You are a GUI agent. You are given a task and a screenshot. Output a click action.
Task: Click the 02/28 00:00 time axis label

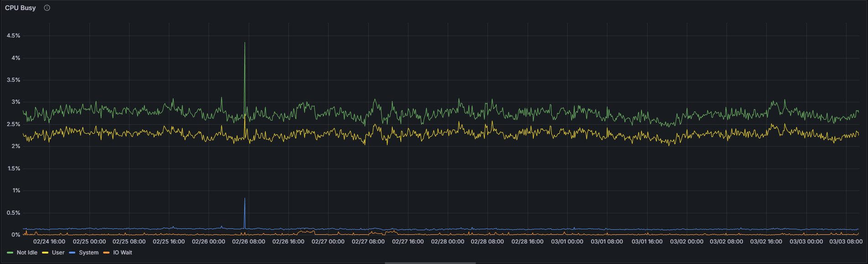[447, 242]
